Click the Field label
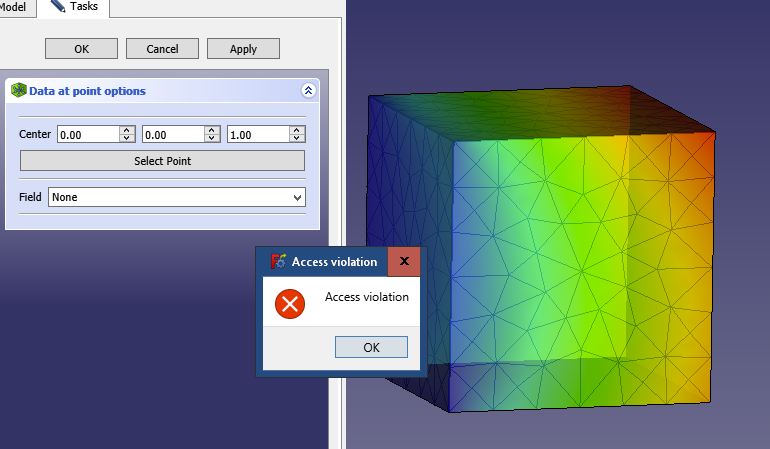This screenshot has width=770, height=449. click(30, 197)
